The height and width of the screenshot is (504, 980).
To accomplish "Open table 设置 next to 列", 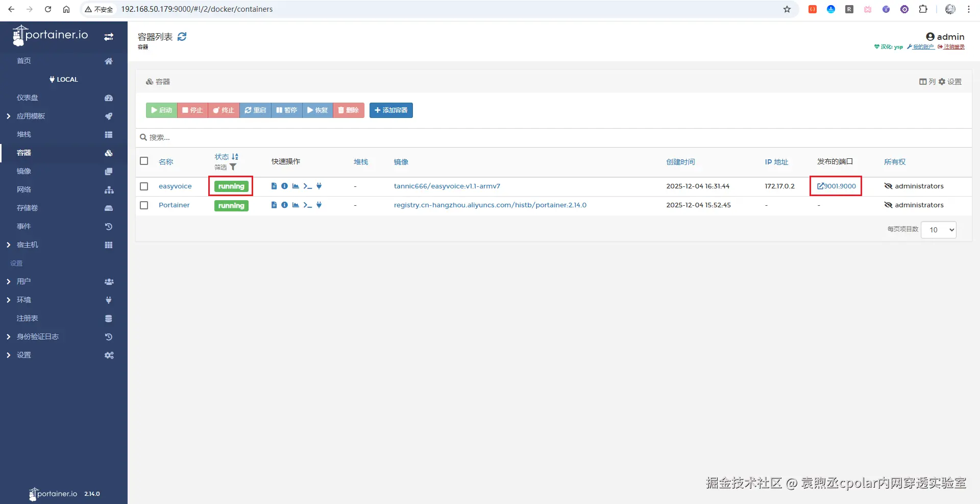I will click(950, 82).
